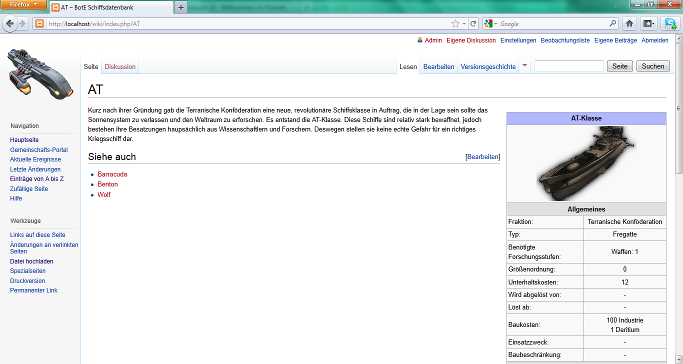683x364 pixels.
Task: Click the Skype extension icon
Action: tap(669, 24)
